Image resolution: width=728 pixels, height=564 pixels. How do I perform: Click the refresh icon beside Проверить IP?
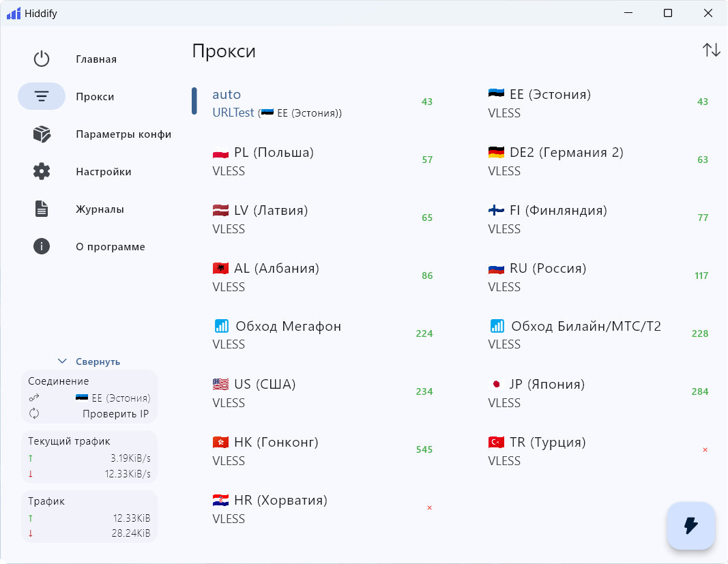coord(34,413)
